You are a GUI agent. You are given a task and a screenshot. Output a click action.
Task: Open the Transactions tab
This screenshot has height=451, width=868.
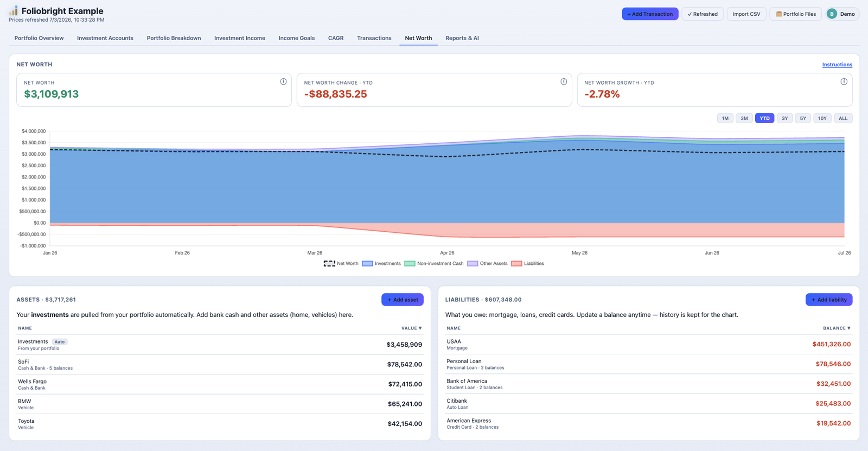tap(374, 38)
